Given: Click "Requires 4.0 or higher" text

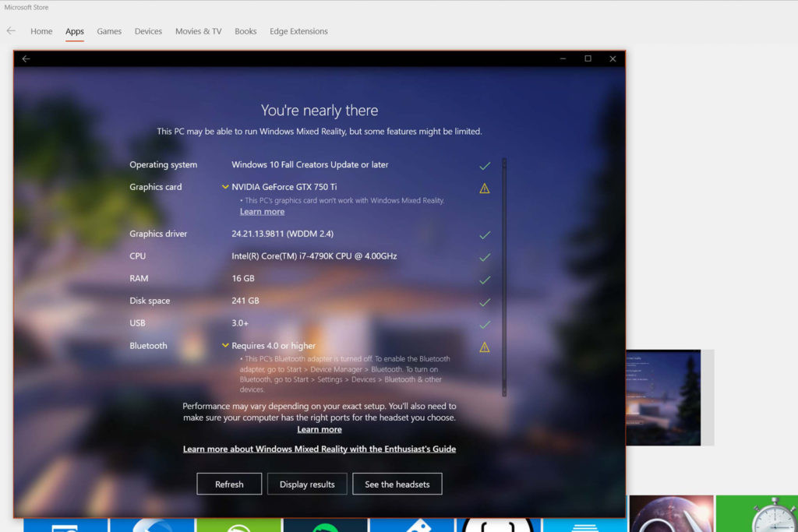Looking at the screenshot, I should [x=274, y=346].
